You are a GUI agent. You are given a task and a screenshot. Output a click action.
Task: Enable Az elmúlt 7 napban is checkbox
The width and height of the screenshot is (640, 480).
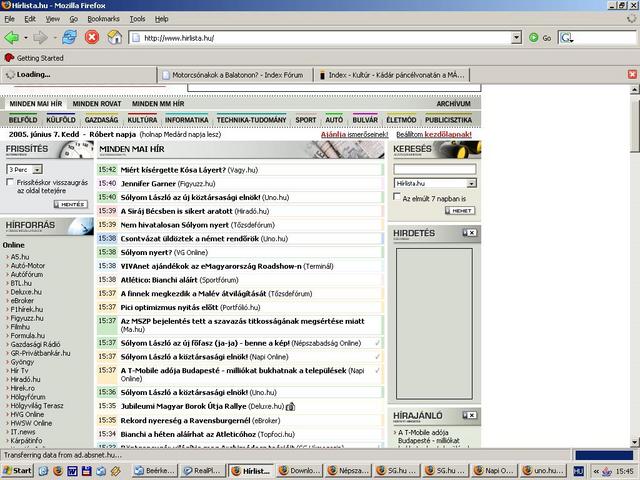(x=396, y=197)
